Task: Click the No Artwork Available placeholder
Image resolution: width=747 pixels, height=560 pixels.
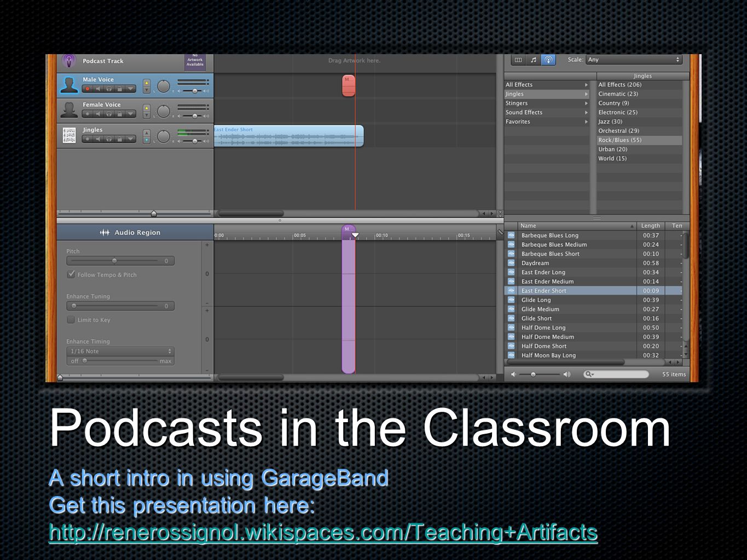Action: (195, 61)
